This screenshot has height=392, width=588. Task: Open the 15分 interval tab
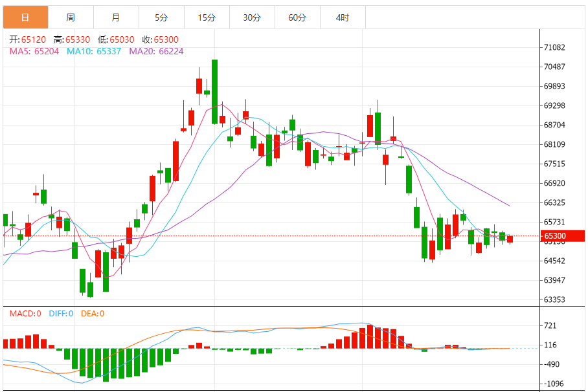pyautogui.click(x=207, y=17)
